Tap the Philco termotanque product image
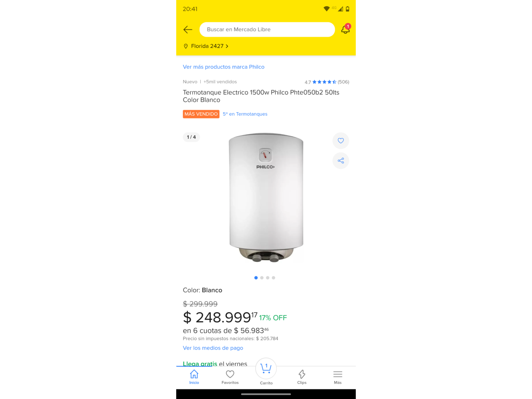This screenshot has height=399, width=532. [x=266, y=198]
